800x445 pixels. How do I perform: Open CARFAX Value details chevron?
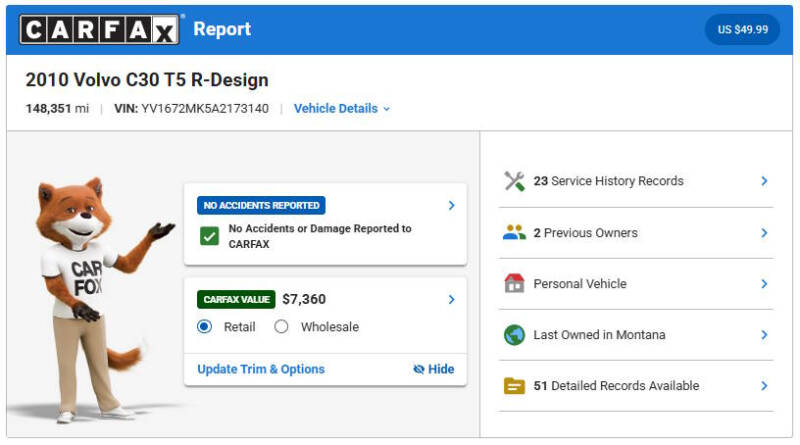pyautogui.click(x=452, y=300)
